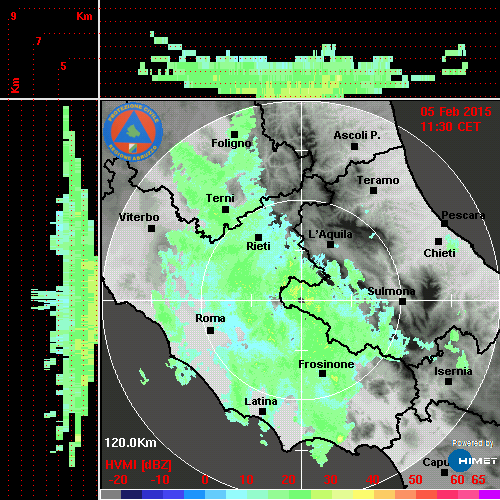Click the Teramo city label
Image resolution: width=500 pixels, height=500 pixels.
tap(378, 180)
